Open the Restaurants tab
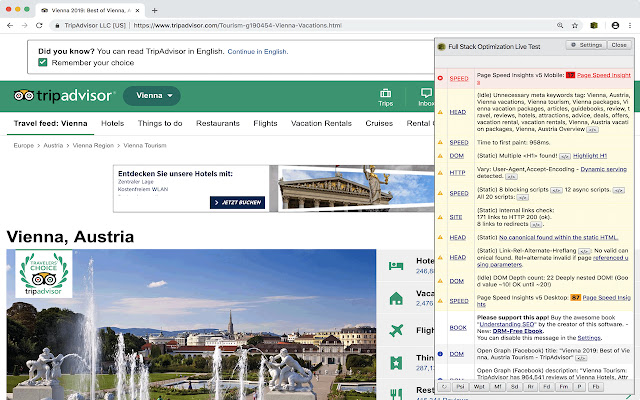Screen dimensions: 640x400 [218, 123]
